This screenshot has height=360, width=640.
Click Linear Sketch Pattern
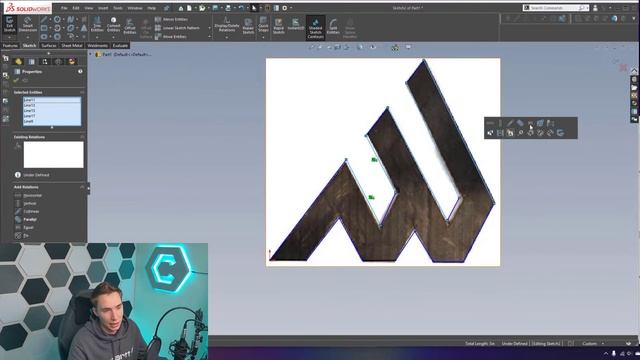point(177,28)
